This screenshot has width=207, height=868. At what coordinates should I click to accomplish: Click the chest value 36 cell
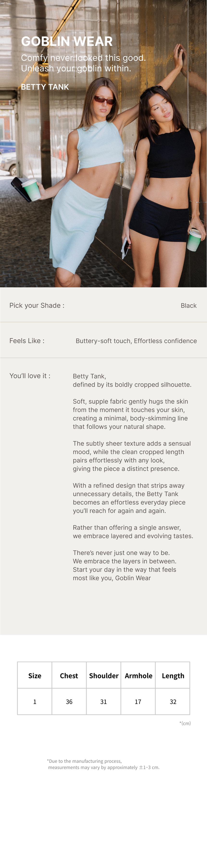[x=69, y=702]
